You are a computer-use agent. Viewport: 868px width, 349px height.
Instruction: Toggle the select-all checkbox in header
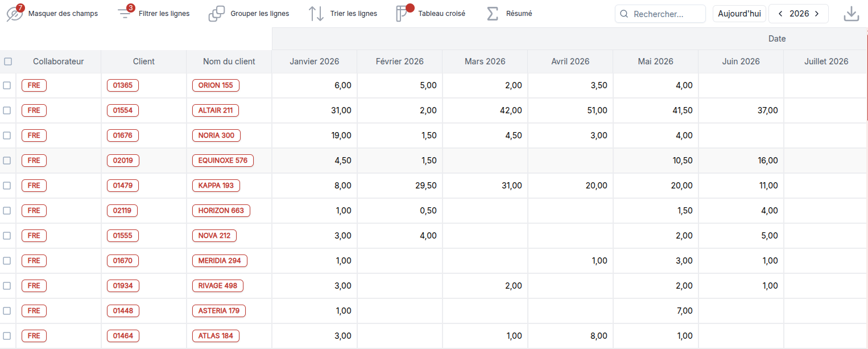pyautogui.click(x=8, y=61)
